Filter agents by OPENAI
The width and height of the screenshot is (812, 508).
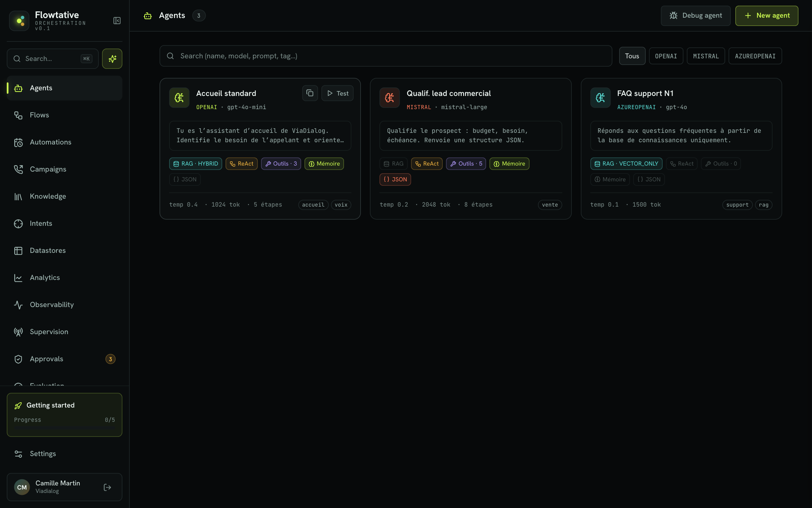[x=666, y=56]
